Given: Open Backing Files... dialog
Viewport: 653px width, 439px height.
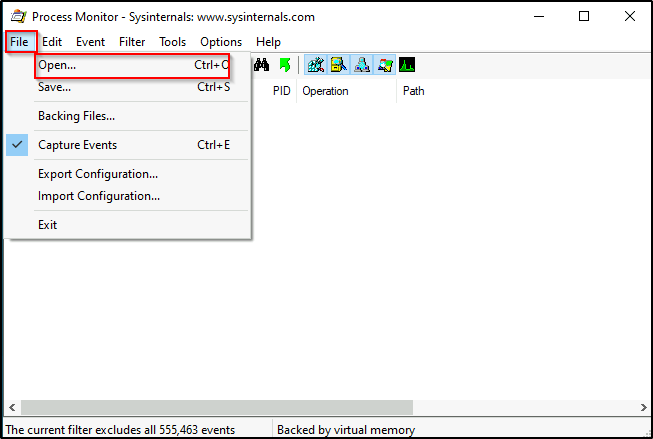Looking at the screenshot, I should click(x=76, y=116).
